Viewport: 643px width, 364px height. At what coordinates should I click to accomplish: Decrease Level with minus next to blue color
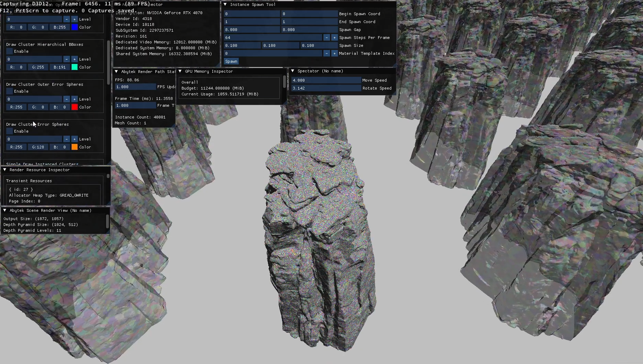click(66, 19)
